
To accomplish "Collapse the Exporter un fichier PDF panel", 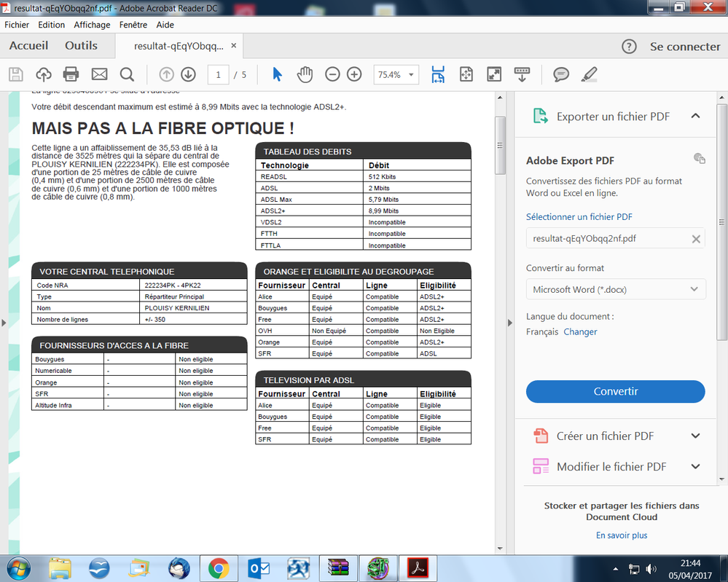I will 695,116.
